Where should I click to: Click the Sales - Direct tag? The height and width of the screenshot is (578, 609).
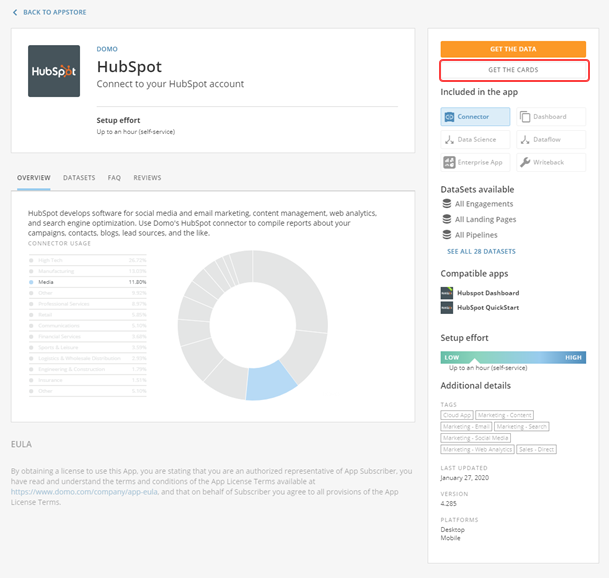pos(536,449)
